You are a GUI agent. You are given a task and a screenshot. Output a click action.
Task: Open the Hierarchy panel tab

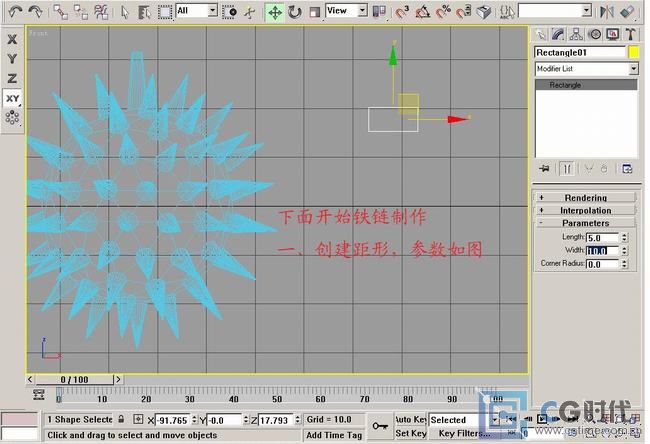(x=574, y=34)
